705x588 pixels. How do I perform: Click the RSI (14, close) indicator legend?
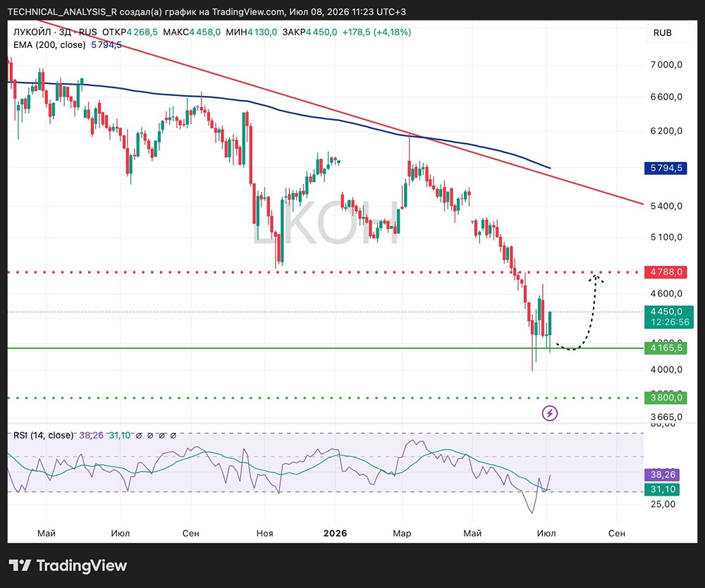click(x=43, y=435)
